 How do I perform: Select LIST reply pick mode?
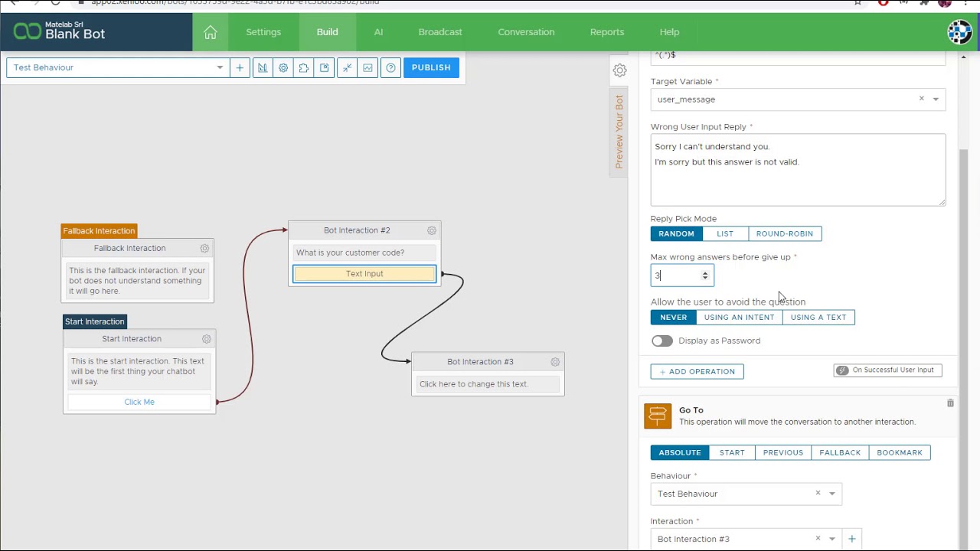725,233
